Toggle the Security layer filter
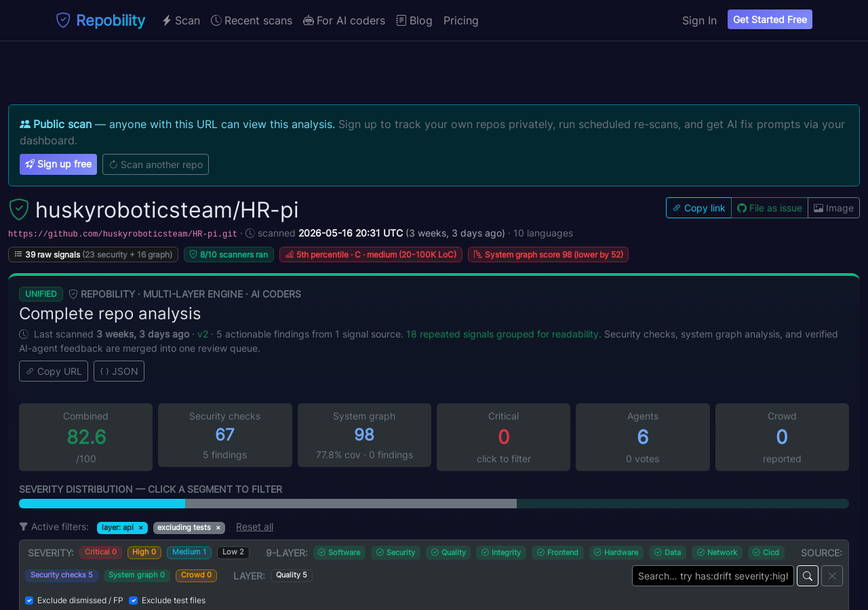868x610 pixels. 395,552
